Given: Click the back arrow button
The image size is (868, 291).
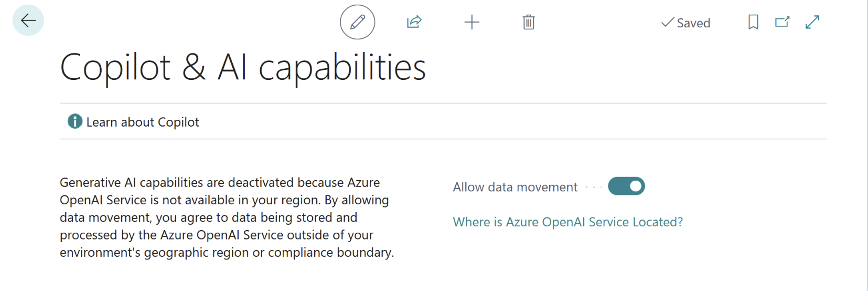Looking at the screenshot, I should click(x=28, y=20).
